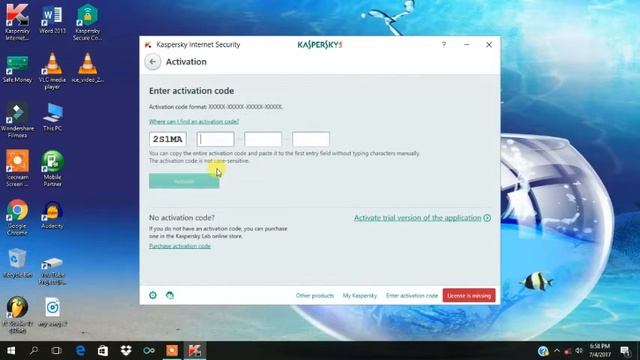
Task: Open Word 2013 desktop shortcut
Action: click(x=52, y=19)
